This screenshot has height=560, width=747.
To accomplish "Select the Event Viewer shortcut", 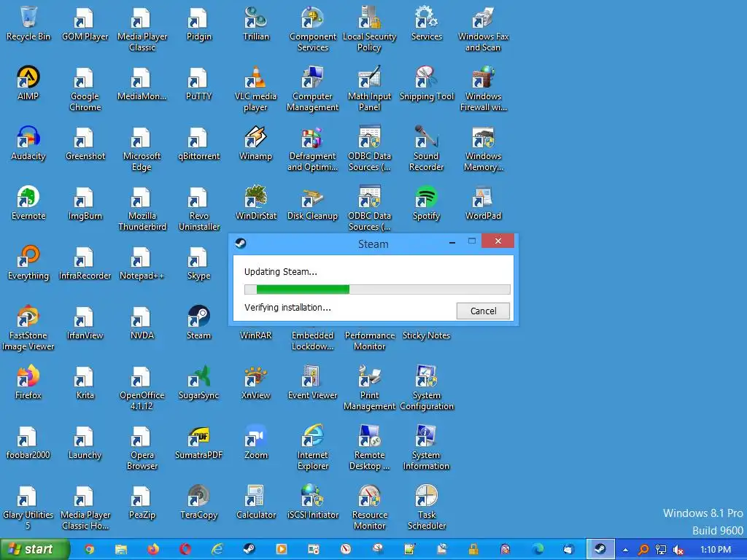I will [x=312, y=382].
